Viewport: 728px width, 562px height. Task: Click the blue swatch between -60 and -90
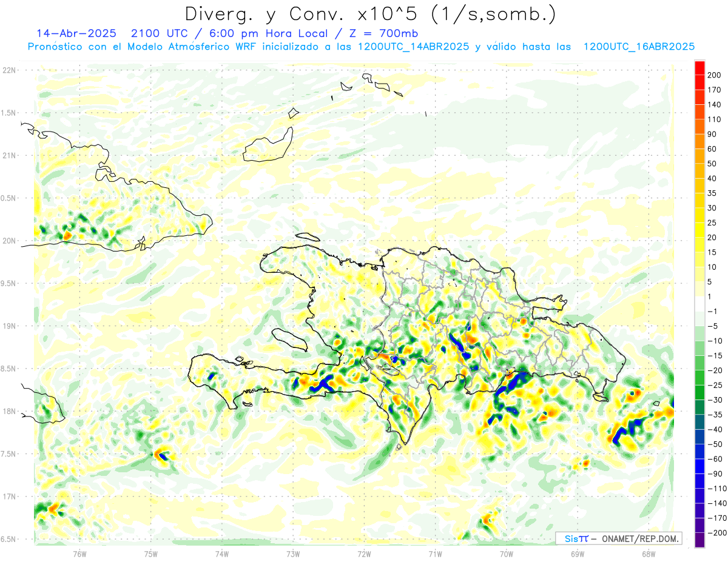click(x=699, y=466)
